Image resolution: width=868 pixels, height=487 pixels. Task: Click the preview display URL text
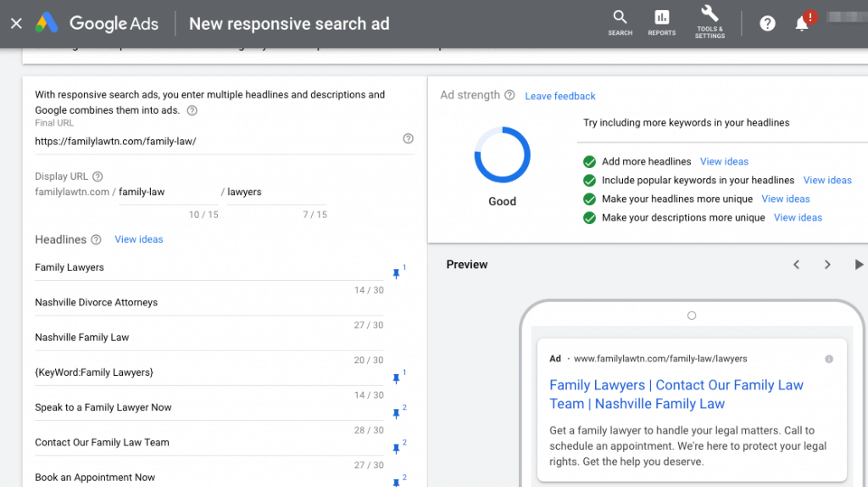point(660,359)
